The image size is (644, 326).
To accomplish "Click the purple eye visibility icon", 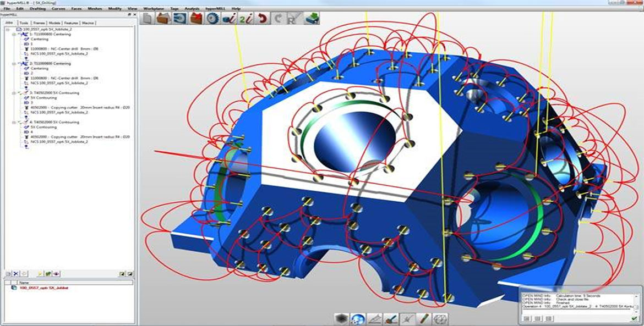I will click(56, 273).
